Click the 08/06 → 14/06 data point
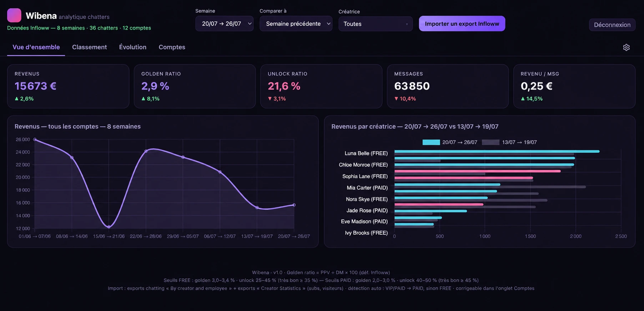The width and height of the screenshot is (644, 311). pos(72,158)
